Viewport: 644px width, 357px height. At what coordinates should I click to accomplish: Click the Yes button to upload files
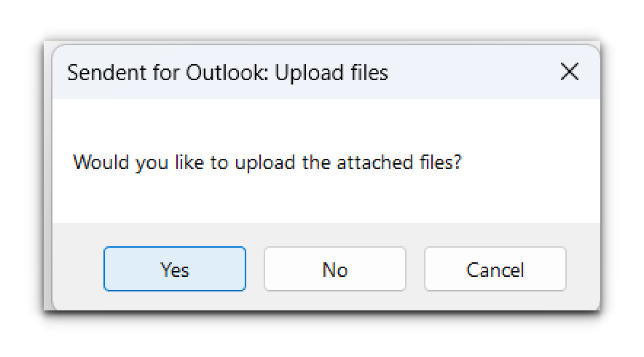point(175,270)
